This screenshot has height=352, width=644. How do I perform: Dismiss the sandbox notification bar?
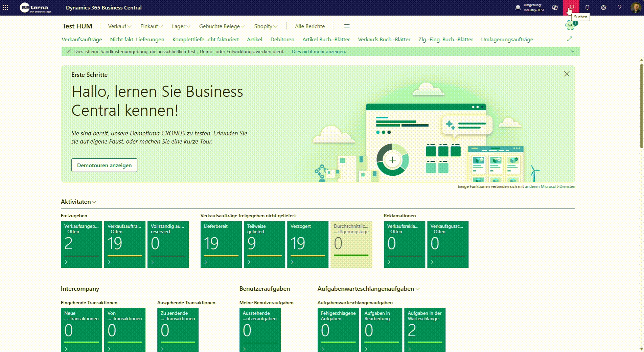coord(69,51)
